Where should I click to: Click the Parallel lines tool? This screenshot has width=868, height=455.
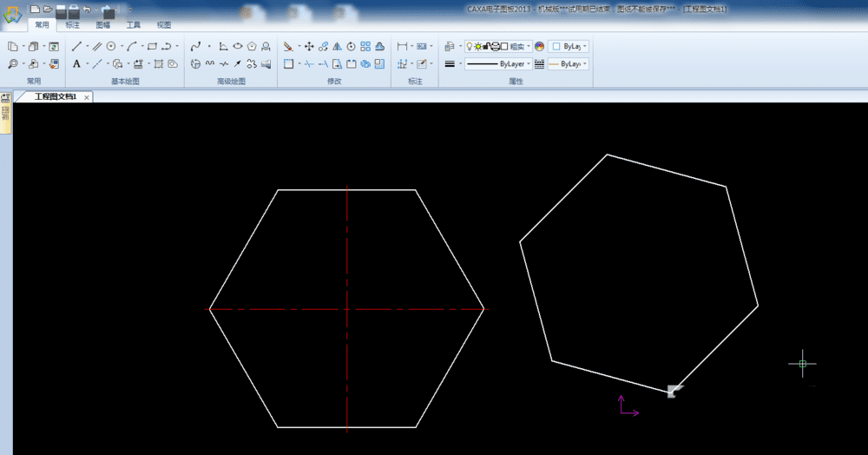pyautogui.click(x=97, y=46)
